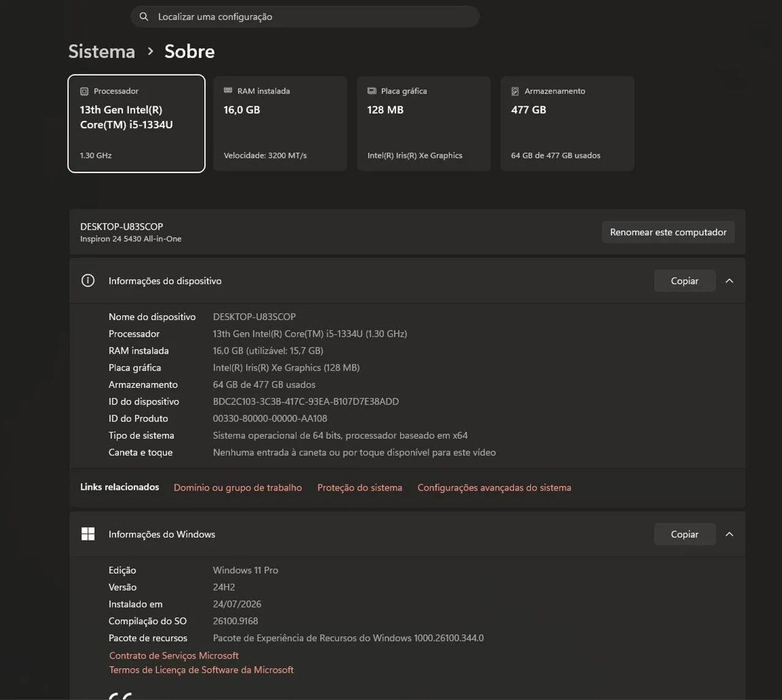This screenshot has width=782, height=700.
Task: Select the Processador summary card
Action: click(136, 123)
